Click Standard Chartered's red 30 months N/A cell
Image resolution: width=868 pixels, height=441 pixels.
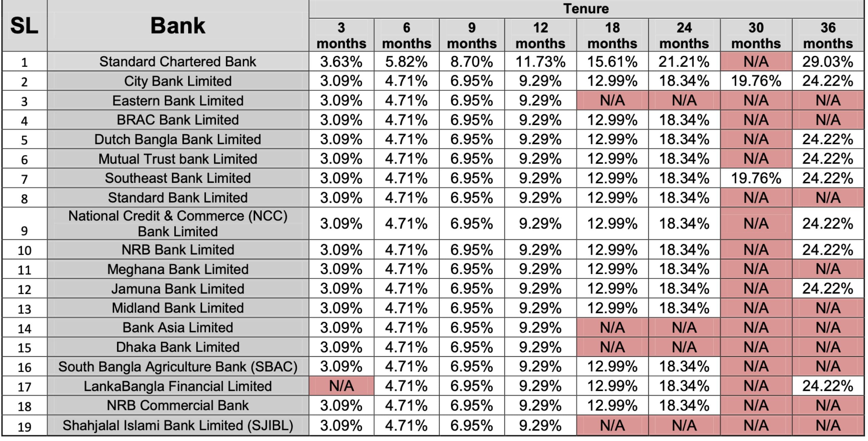point(756,62)
